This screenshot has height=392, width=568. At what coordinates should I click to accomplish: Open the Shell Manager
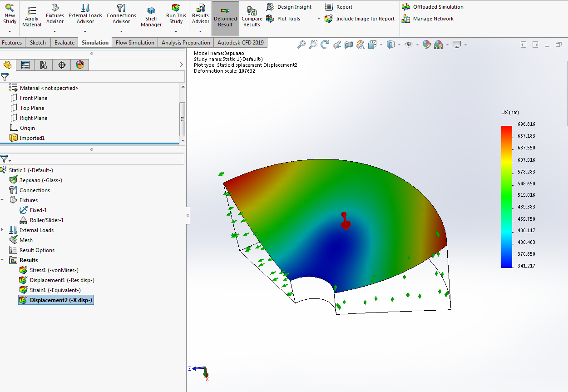(151, 15)
